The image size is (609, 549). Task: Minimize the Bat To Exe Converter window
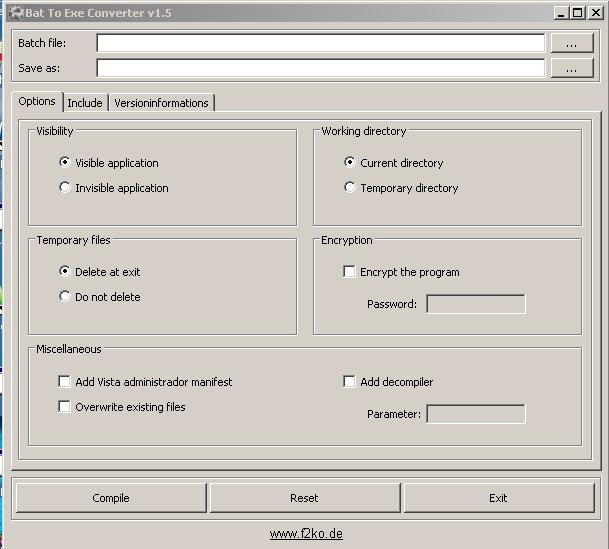click(x=560, y=13)
